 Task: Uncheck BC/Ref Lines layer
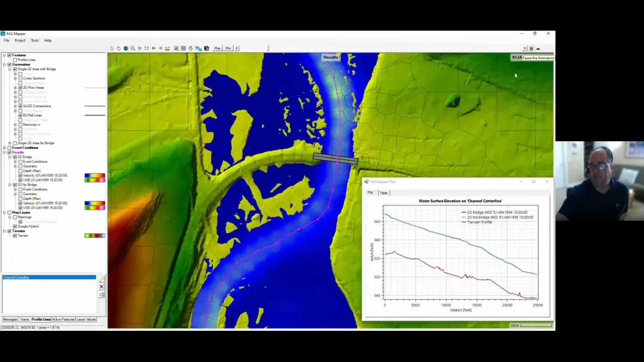click(x=20, y=115)
